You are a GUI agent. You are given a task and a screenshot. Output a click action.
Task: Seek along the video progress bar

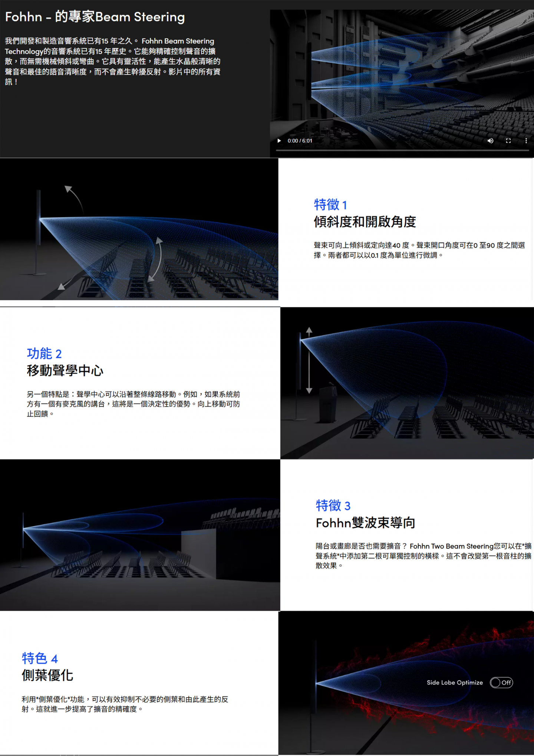point(402,150)
